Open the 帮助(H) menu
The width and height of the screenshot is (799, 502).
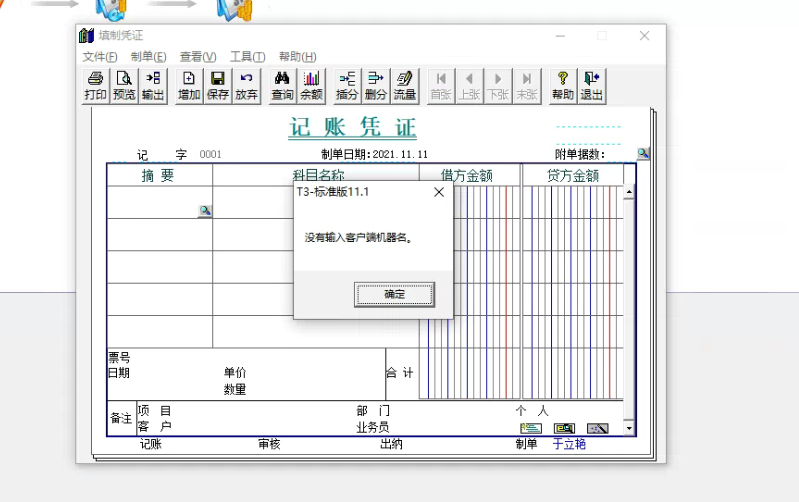(298, 57)
